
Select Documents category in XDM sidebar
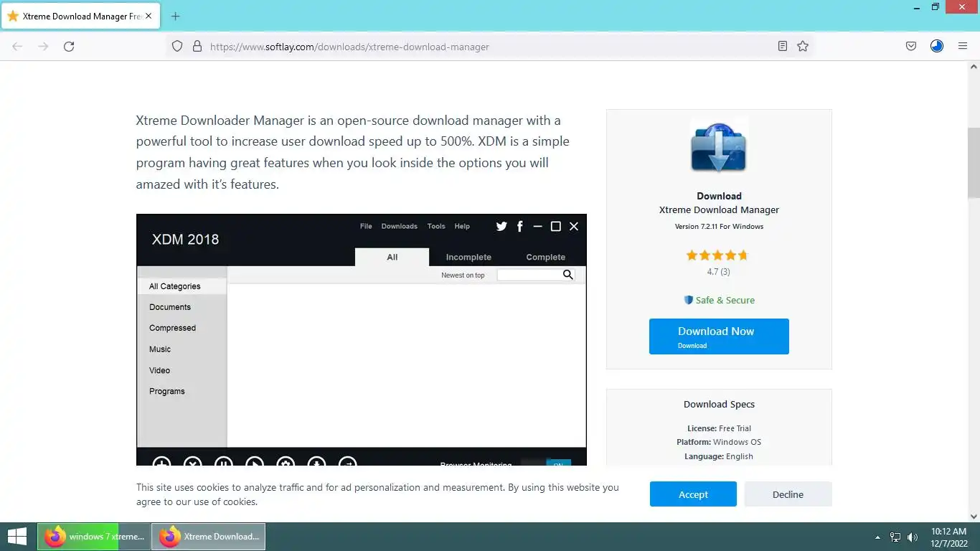[170, 307]
